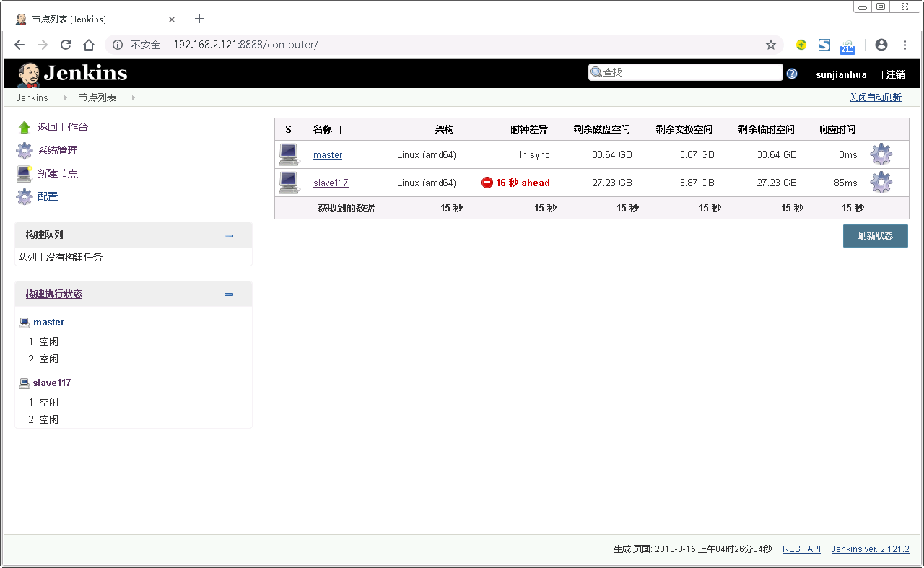This screenshot has height=568, width=924.
Task: Close the 节点列表 [Jenkins] tab
Action: pos(172,19)
